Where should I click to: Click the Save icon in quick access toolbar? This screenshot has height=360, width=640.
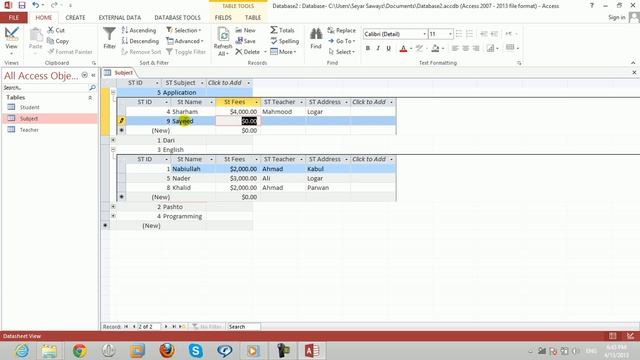pos(22,5)
